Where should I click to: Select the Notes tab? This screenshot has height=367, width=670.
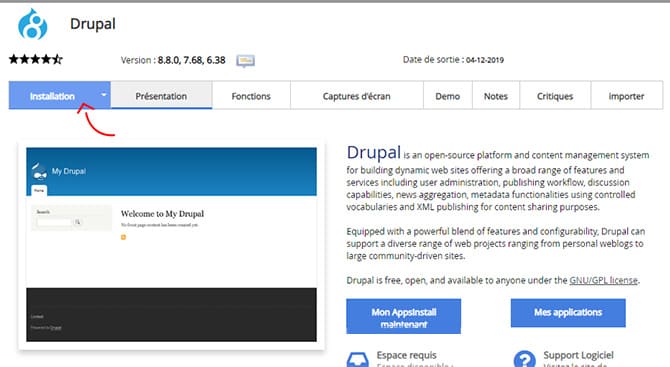point(496,96)
